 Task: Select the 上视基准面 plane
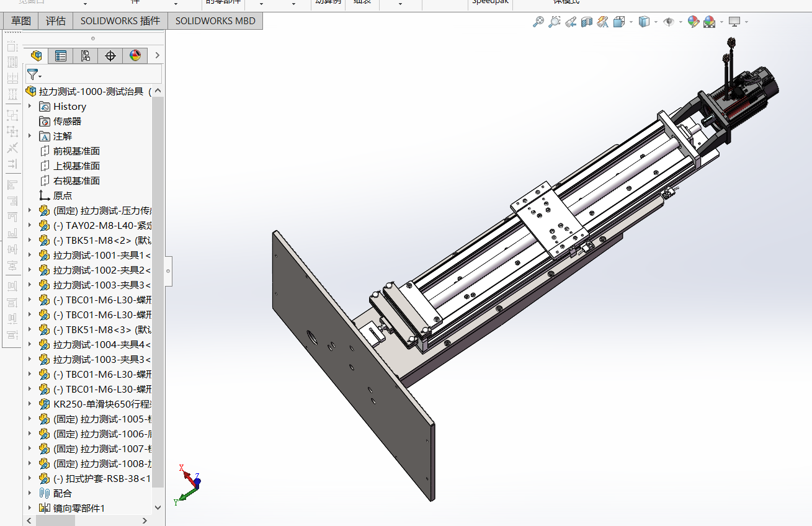click(76, 166)
